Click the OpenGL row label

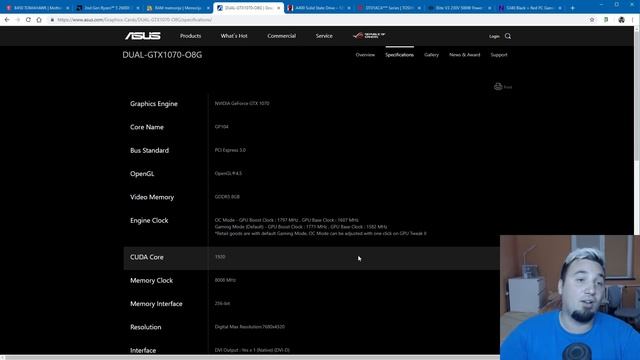[x=142, y=174]
